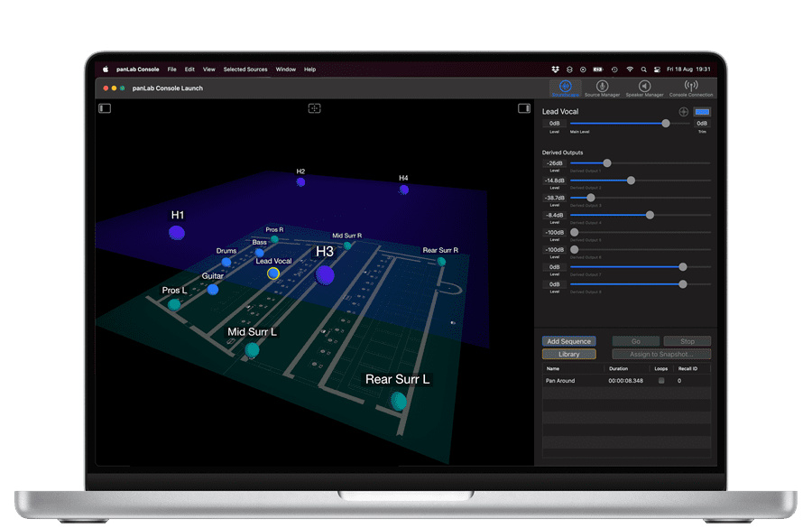Viewport: 812px width, 528px height.
Task: Select the H2 speaker sphere
Action: pos(300,182)
